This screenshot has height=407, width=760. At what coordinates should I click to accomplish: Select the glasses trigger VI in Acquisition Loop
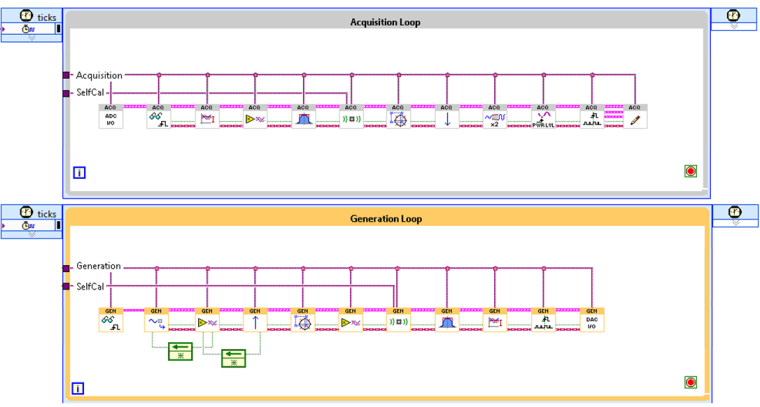[158, 116]
